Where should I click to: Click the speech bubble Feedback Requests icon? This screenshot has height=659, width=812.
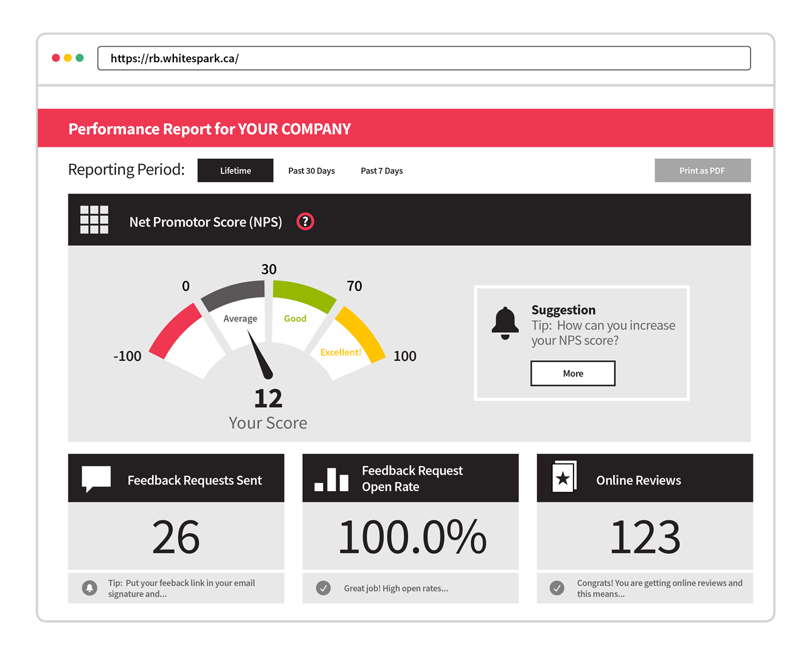pyautogui.click(x=96, y=478)
